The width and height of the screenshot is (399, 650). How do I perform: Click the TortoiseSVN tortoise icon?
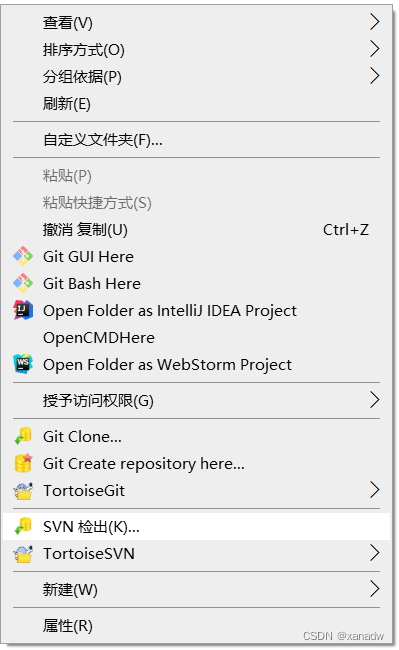point(23,553)
